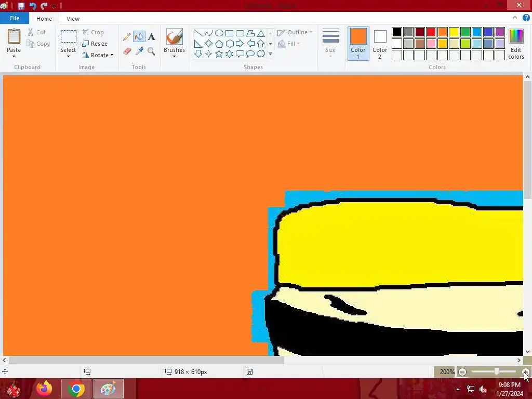Choose the Up arrow shape
Screen dimensions: 532x399
261,44
